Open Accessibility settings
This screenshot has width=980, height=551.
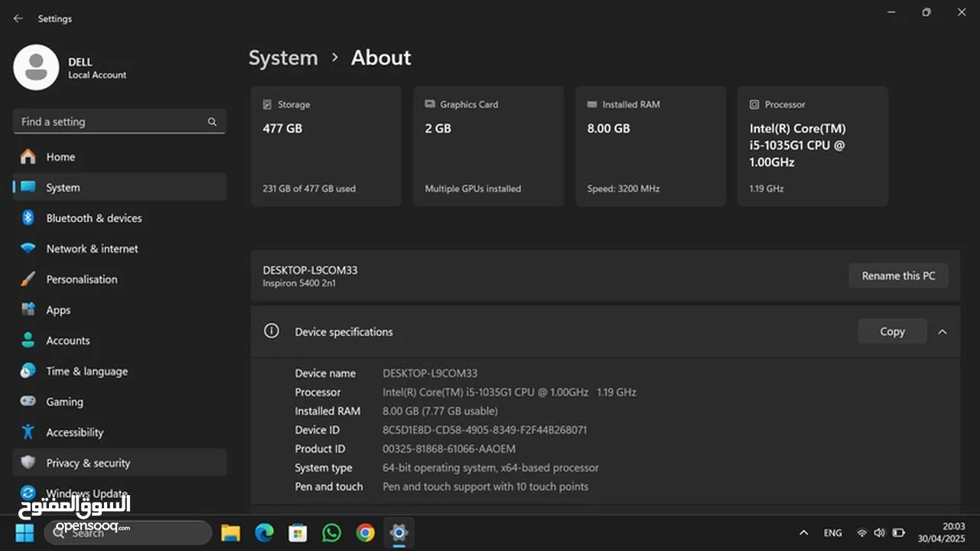pos(119,432)
